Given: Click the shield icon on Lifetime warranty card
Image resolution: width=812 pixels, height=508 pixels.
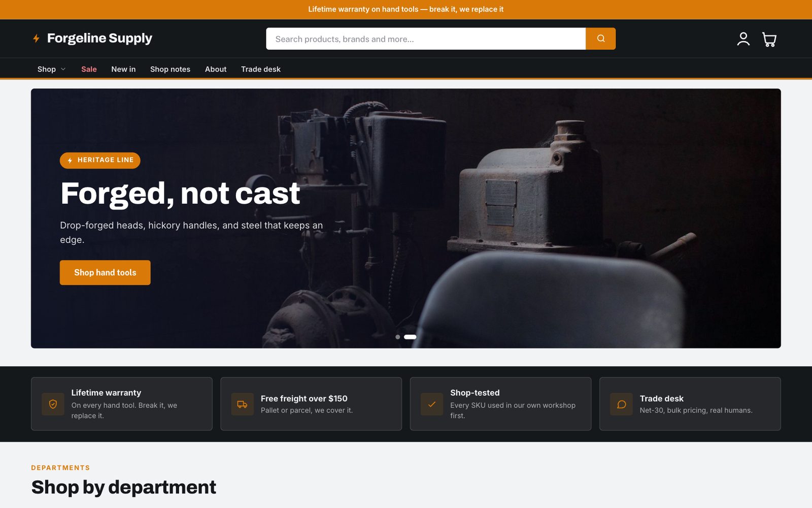Looking at the screenshot, I should (x=53, y=404).
